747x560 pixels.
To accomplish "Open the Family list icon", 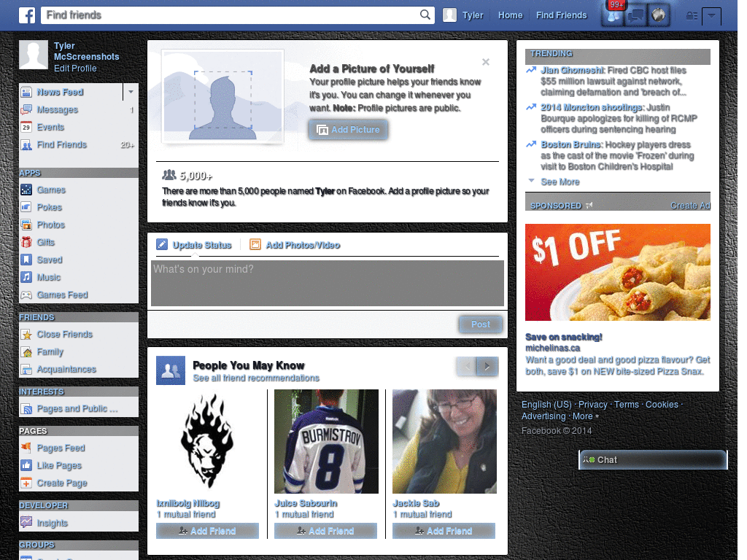I will pyautogui.click(x=26, y=352).
